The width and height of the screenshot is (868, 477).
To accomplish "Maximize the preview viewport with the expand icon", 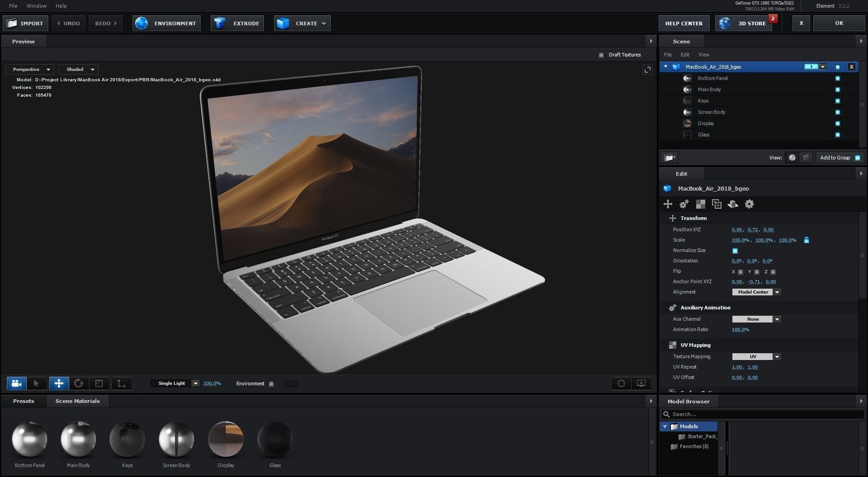I will tap(647, 70).
